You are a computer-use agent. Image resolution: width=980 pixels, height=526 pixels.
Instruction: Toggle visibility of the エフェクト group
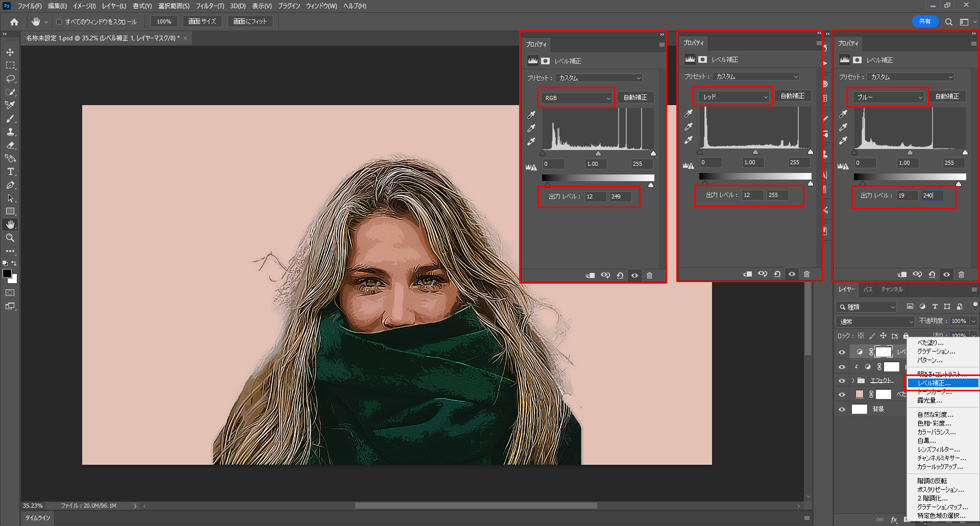point(842,381)
